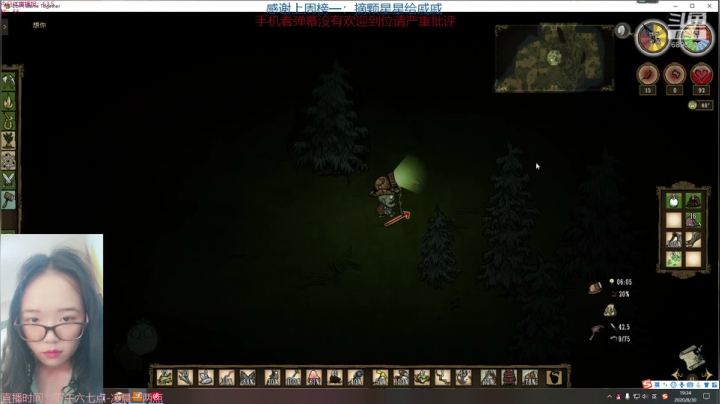The image size is (720, 404).
Task: Click the head equipment slot marked 78%
Action: pyautogui.click(x=529, y=377)
